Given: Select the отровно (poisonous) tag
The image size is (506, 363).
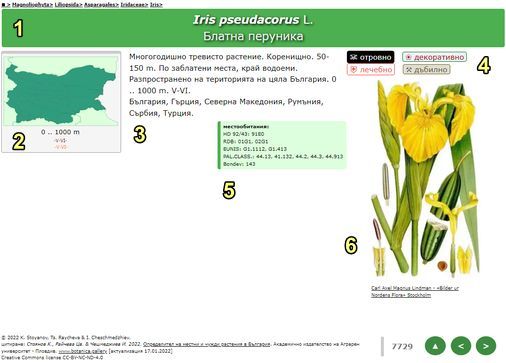Looking at the screenshot, I should tap(370, 57).
